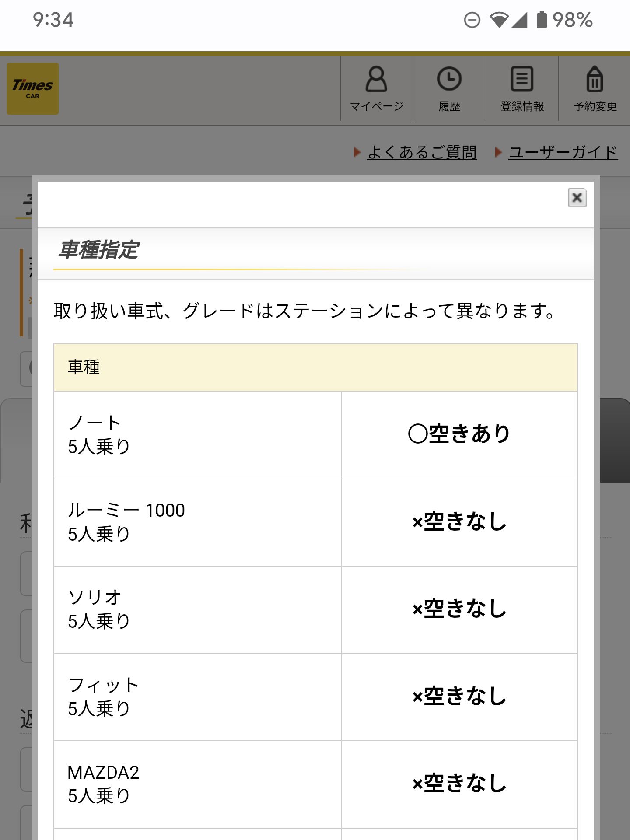
Task: Tap the Times CAR logo
Action: click(33, 89)
